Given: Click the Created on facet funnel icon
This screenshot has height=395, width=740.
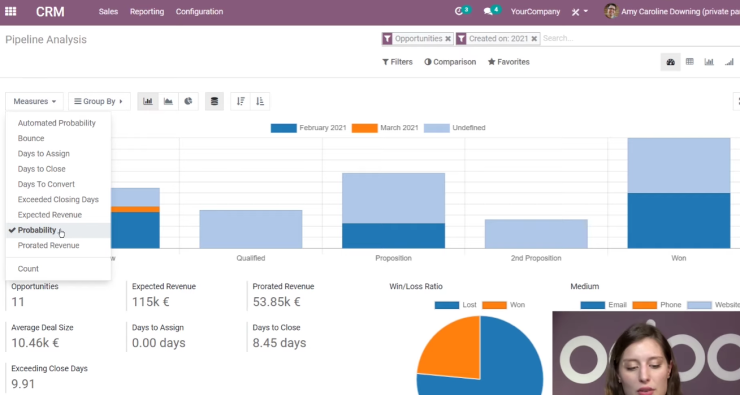Looking at the screenshot, I should [461, 39].
